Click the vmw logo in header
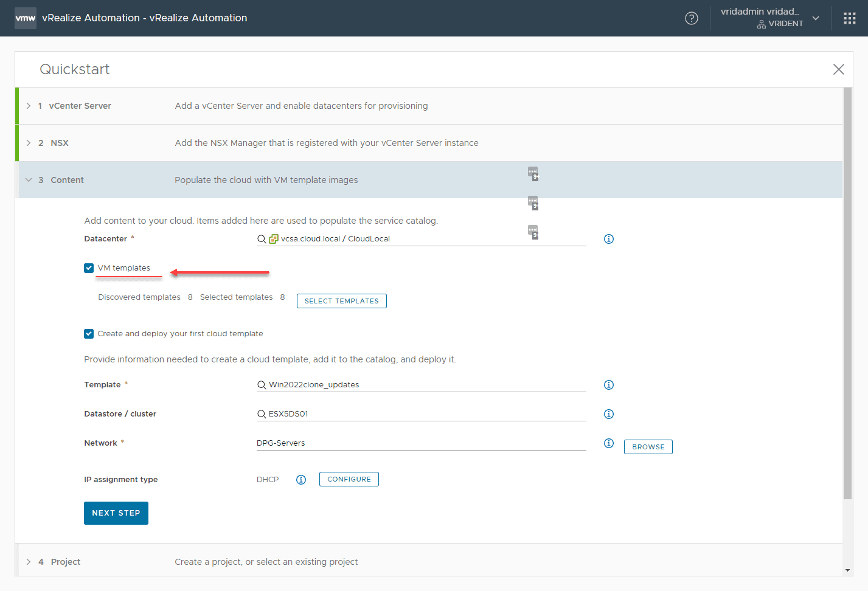Viewport: 868px width, 591px height. (26, 18)
